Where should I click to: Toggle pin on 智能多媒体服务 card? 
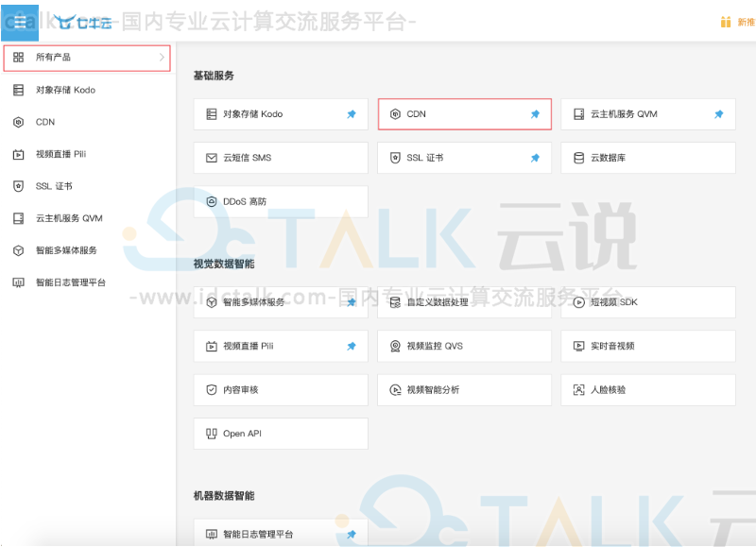coord(352,302)
